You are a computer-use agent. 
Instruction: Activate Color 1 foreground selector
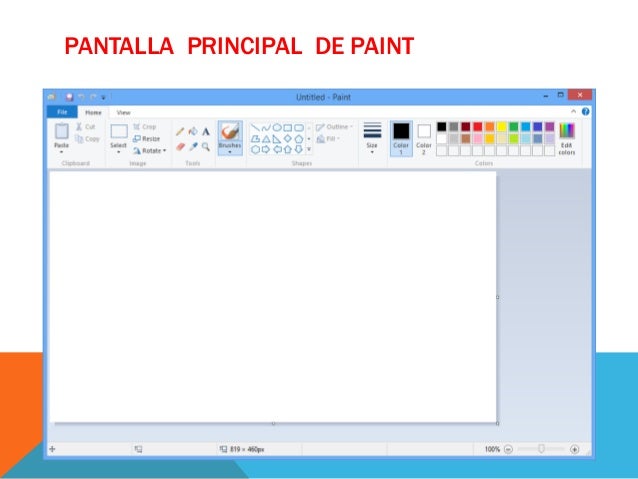401,138
